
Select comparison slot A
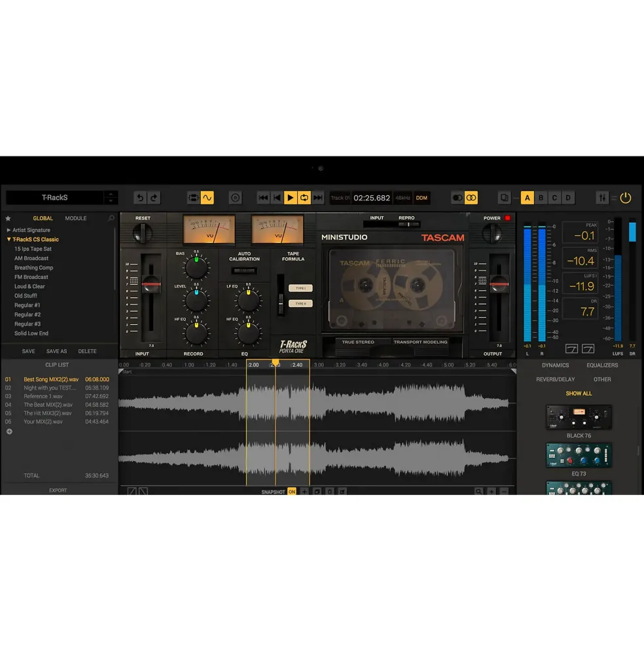[528, 198]
